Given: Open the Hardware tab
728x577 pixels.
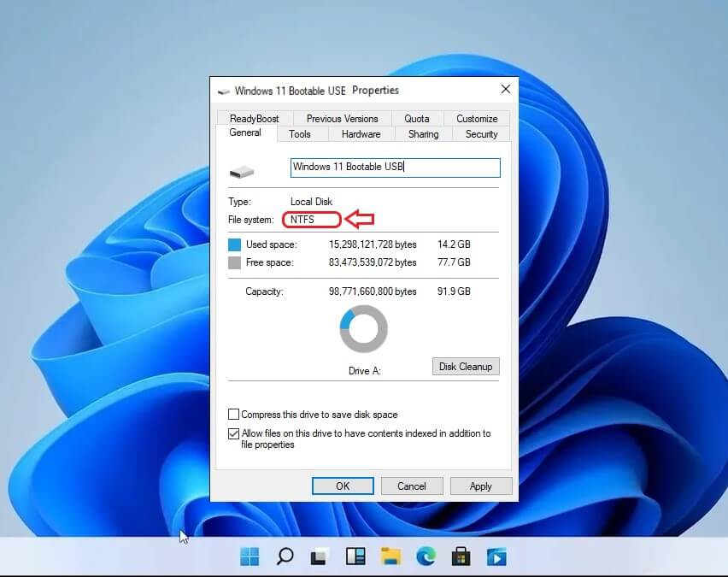Looking at the screenshot, I should click(361, 134).
